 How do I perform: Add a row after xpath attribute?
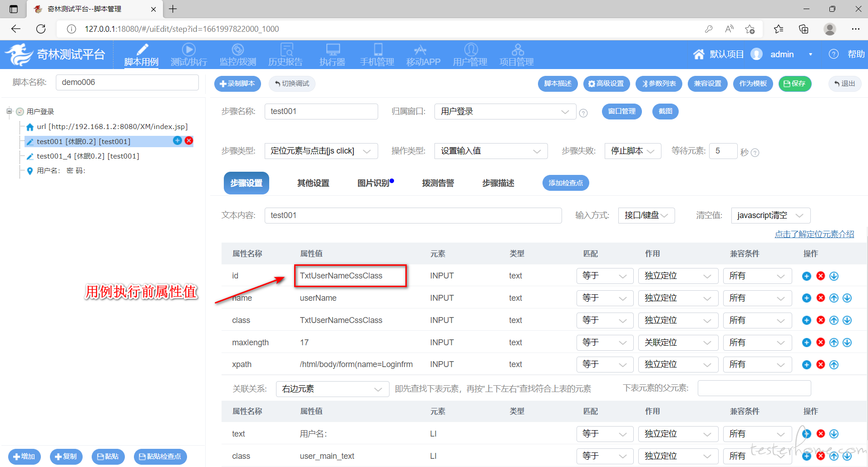[x=807, y=365]
